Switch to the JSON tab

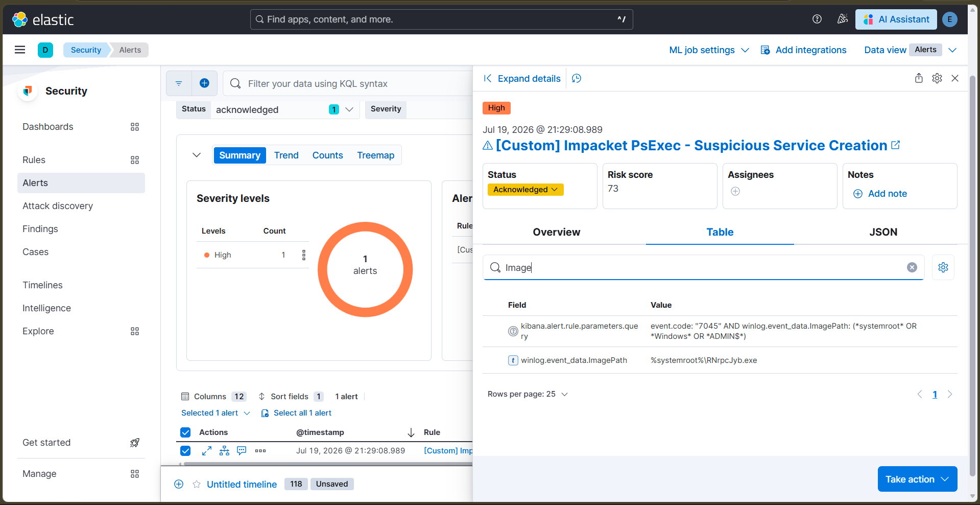tap(883, 232)
